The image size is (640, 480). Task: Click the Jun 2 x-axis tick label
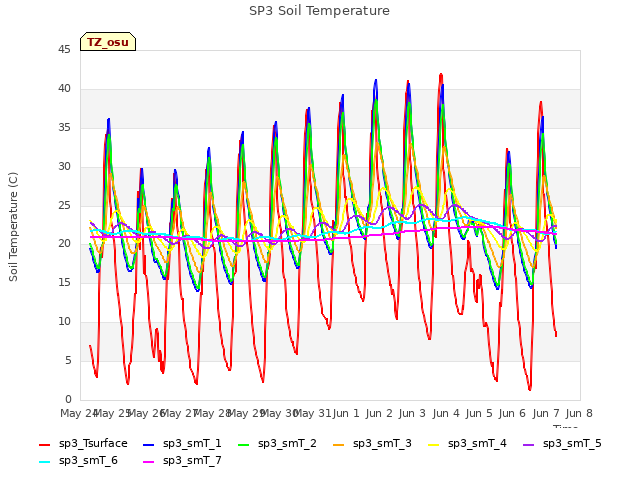click(379, 414)
